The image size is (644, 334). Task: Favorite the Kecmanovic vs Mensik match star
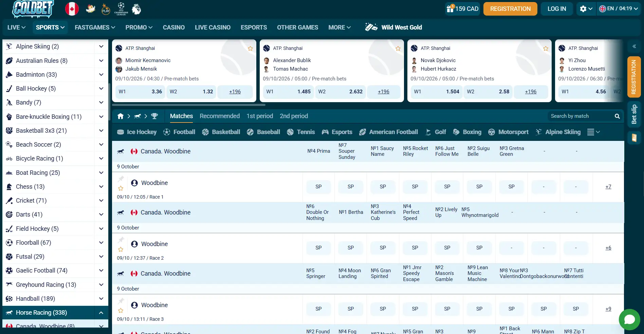250,49
